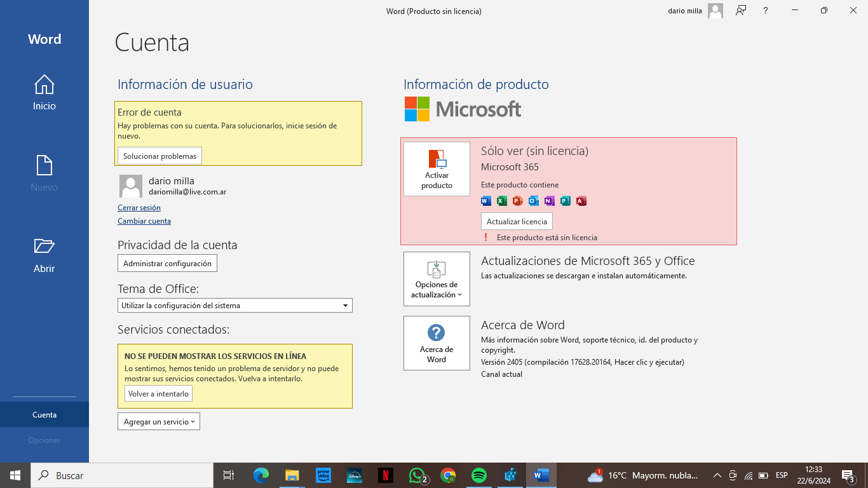
Task: Click the Excel icon in product list
Action: click(502, 201)
